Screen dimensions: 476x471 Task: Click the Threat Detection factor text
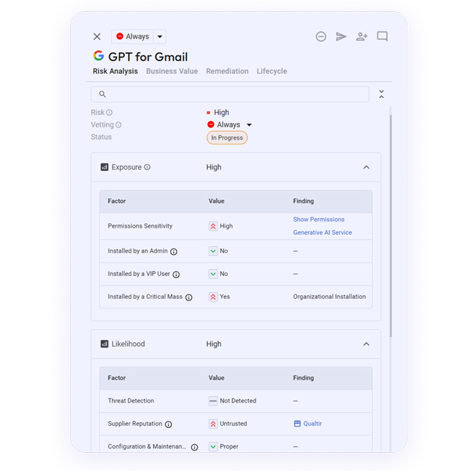(x=131, y=401)
